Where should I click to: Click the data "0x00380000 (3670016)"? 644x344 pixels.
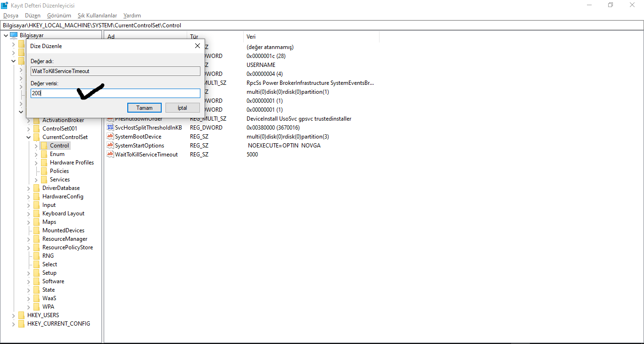point(273,128)
